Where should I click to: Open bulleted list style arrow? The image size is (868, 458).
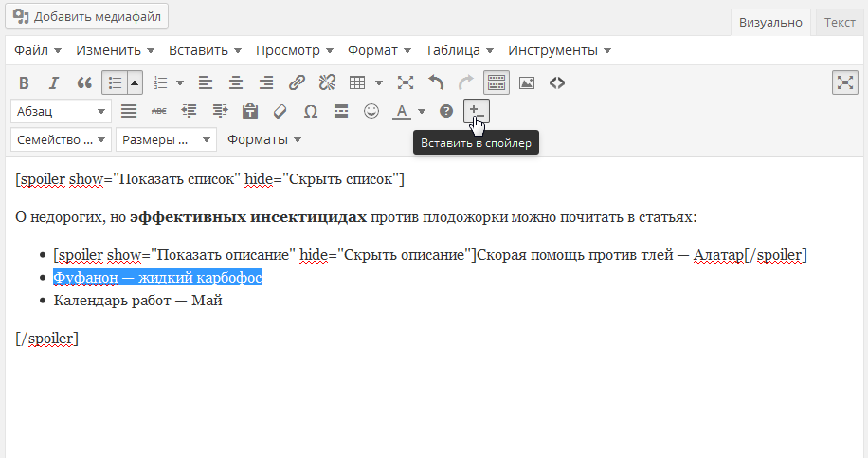[135, 83]
